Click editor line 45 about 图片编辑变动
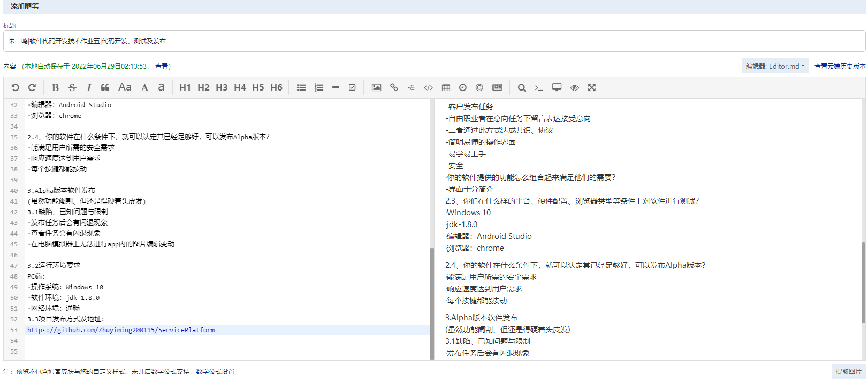Screen dimensions: 868x382 101,244
